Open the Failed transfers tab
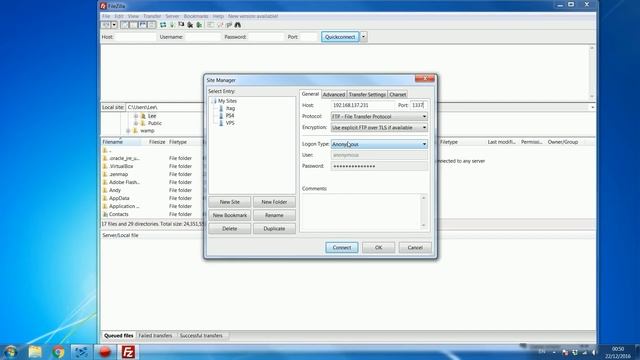The image size is (640, 360). coord(155,336)
